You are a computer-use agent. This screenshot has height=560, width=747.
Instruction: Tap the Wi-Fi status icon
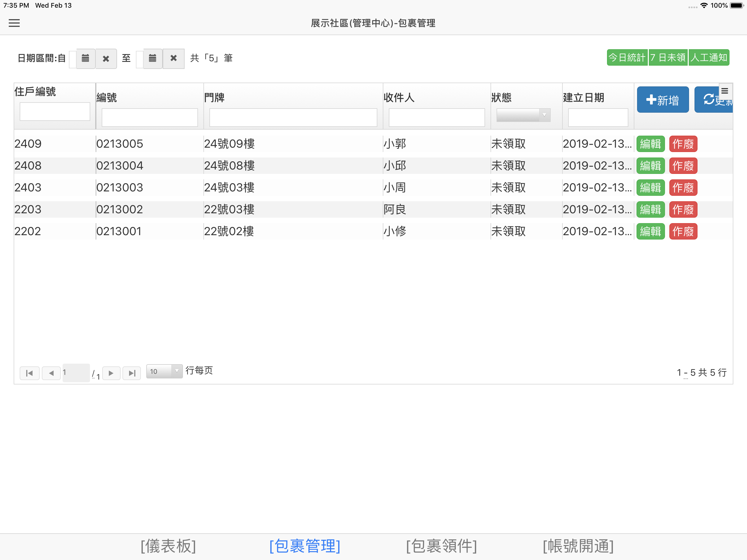(x=704, y=5)
